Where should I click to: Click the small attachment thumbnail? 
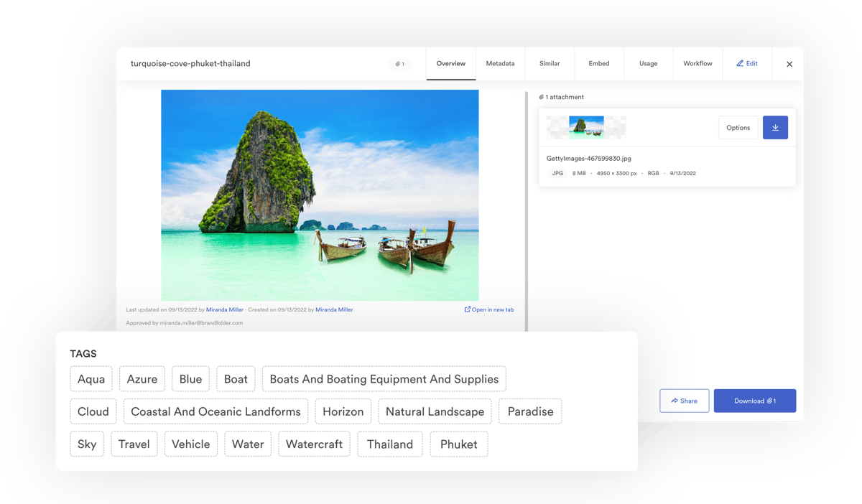[586, 127]
